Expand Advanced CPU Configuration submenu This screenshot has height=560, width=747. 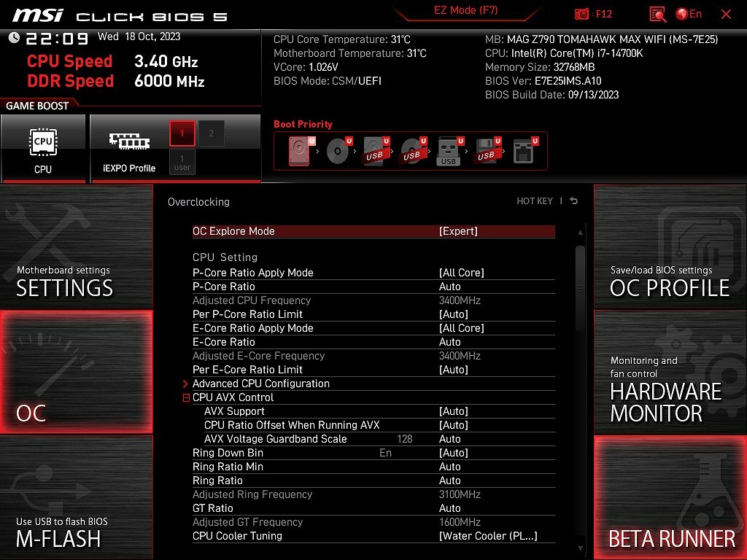tap(260, 384)
